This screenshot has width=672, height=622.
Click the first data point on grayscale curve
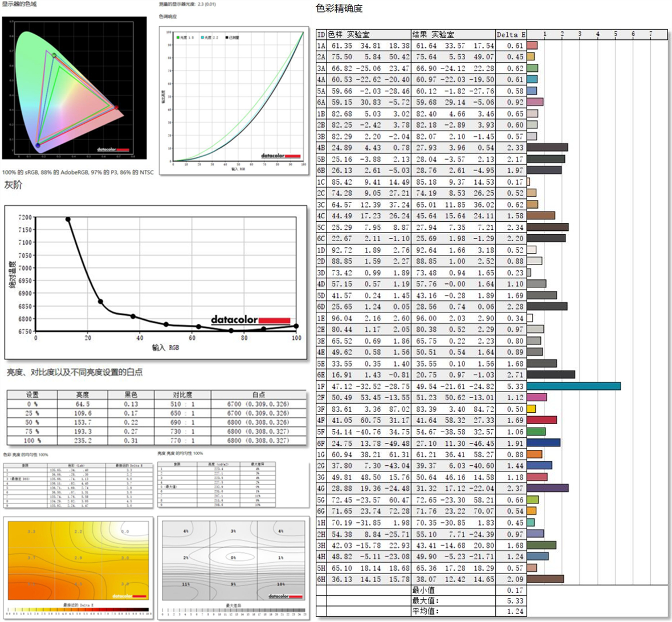tap(68, 219)
